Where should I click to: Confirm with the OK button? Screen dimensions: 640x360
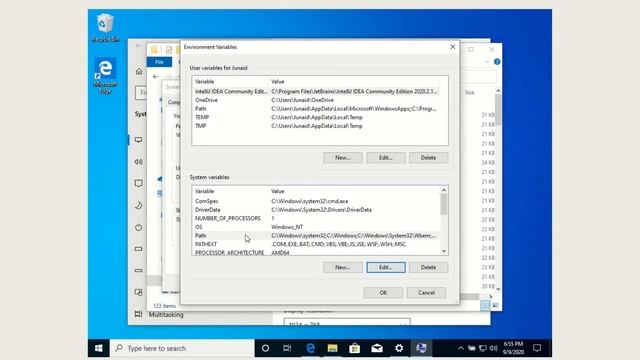383,293
